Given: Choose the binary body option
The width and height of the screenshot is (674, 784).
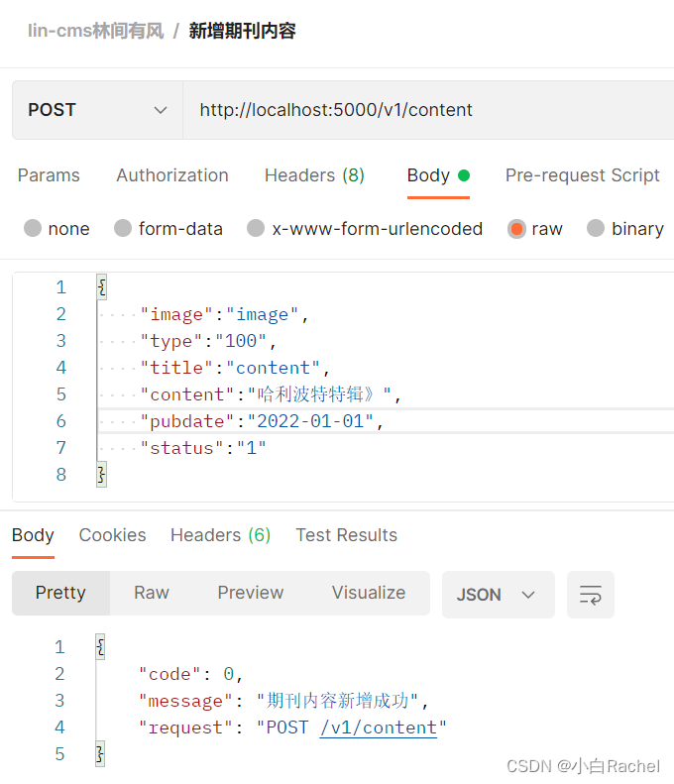Looking at the screenshot, I should pos(596,229).
